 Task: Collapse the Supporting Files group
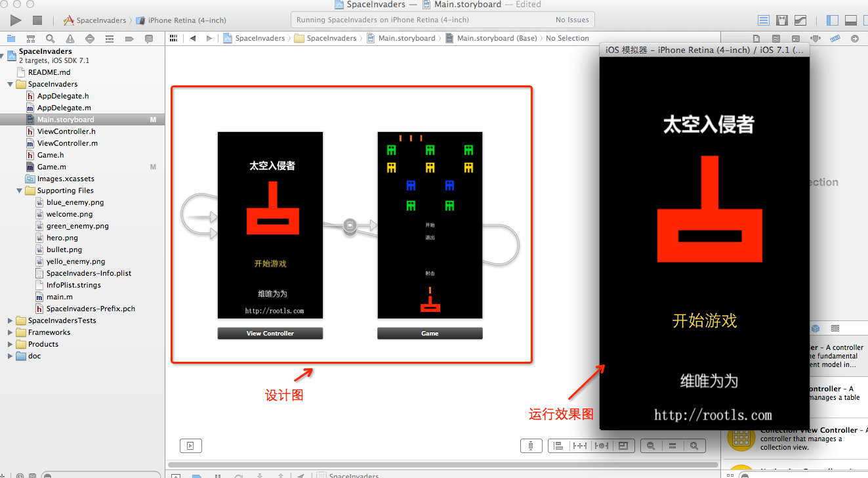[x=20, y=190]
